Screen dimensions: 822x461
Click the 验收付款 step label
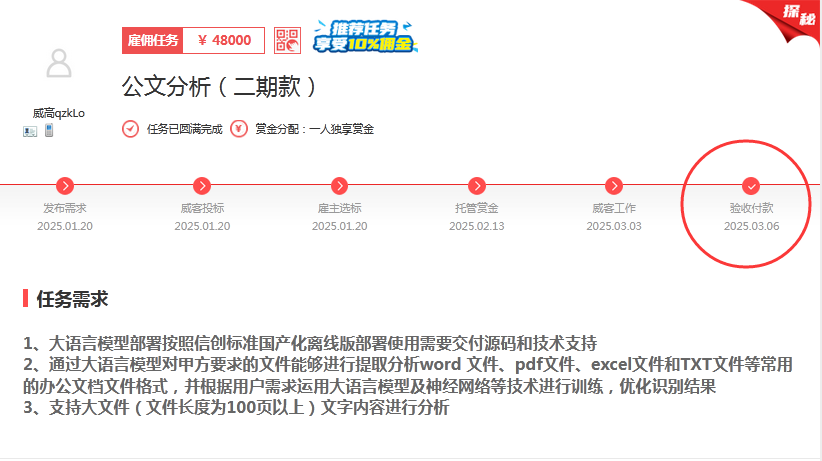(751, 208)
